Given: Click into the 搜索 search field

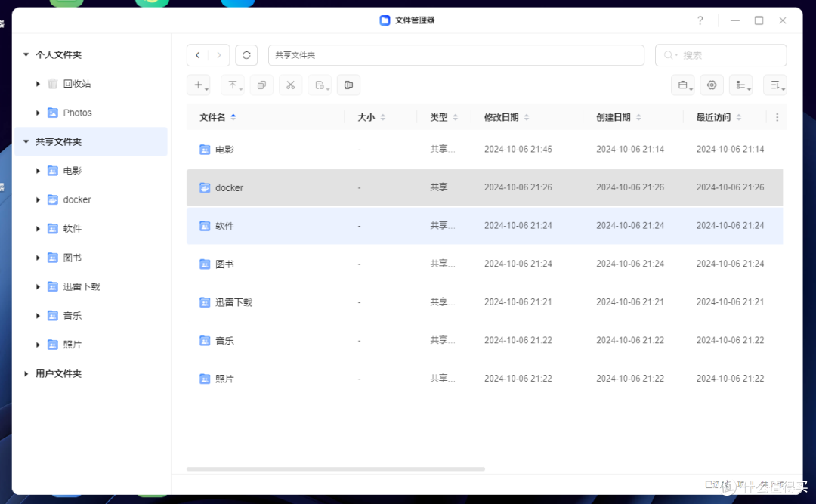Looking at the screenshot, I should [x=721, y=55].
